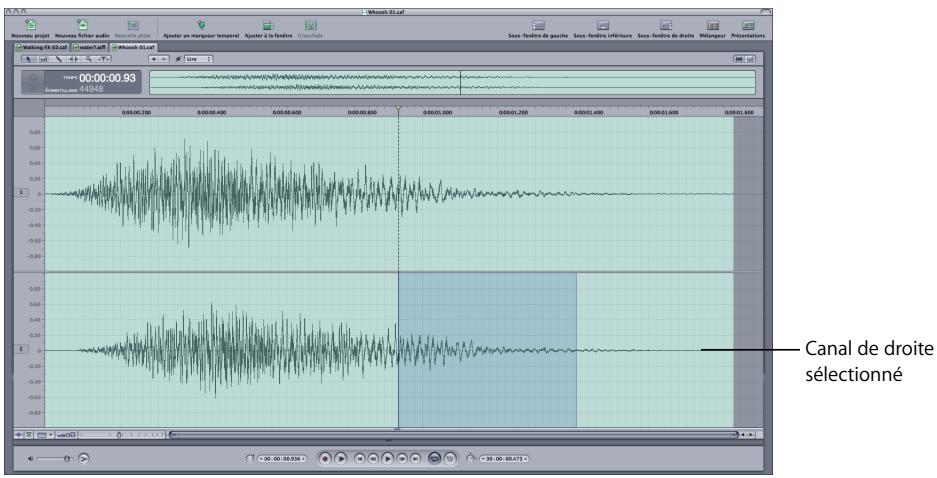Select the audio stretching tool
This screenshot has width=937, height=478.
pos(74,59)
